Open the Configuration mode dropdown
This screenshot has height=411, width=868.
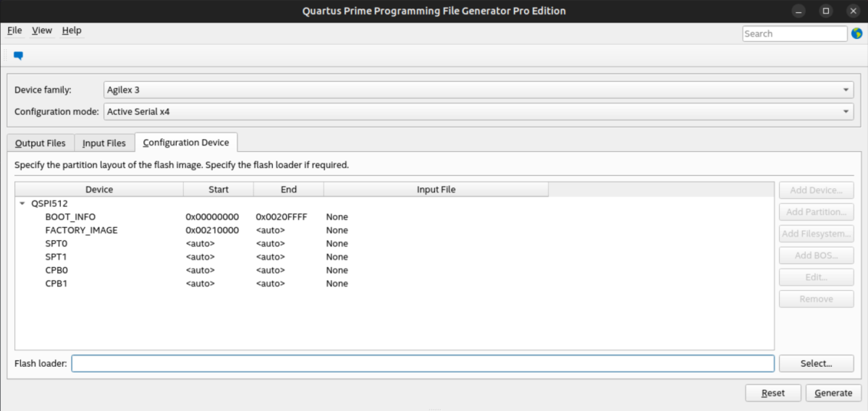(478, 111)
